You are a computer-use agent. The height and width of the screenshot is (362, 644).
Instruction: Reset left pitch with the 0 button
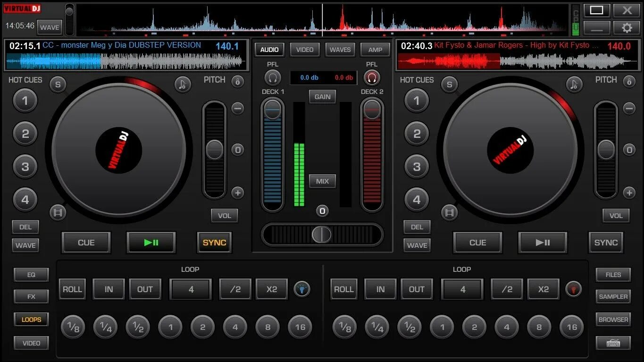pyautogui.click(x=237, y=149)
